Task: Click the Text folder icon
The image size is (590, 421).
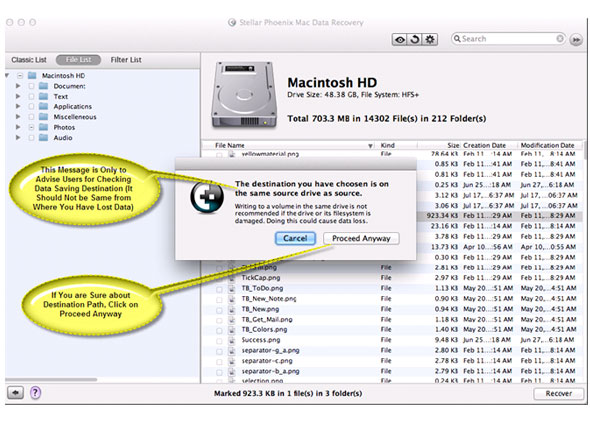Action: pos(44,96)
